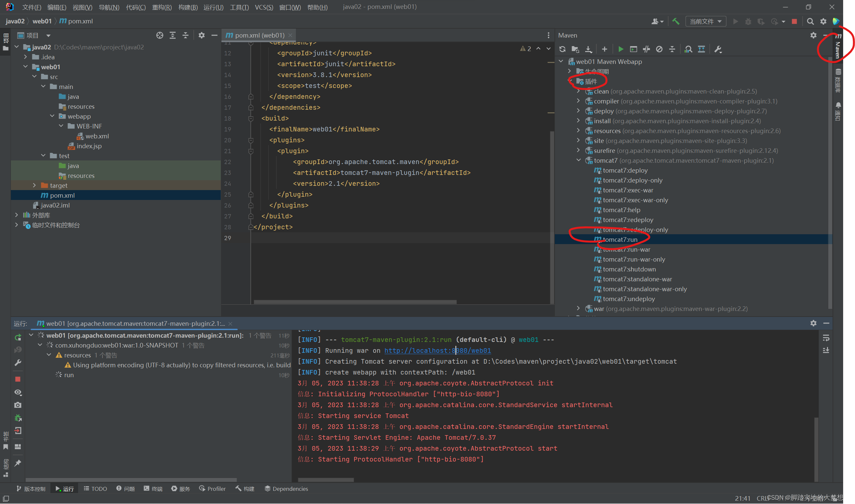Click the Build project hammer icon
The width and height of the screenshot is (855, 504).
pos(676,21)
